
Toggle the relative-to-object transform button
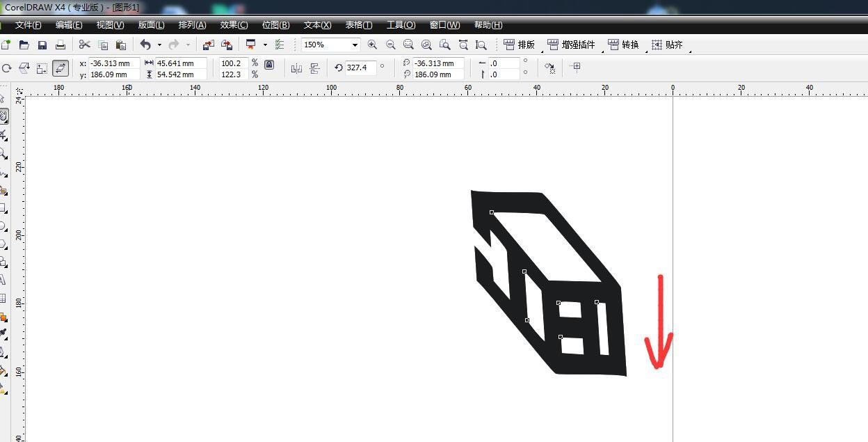point(574,67)
